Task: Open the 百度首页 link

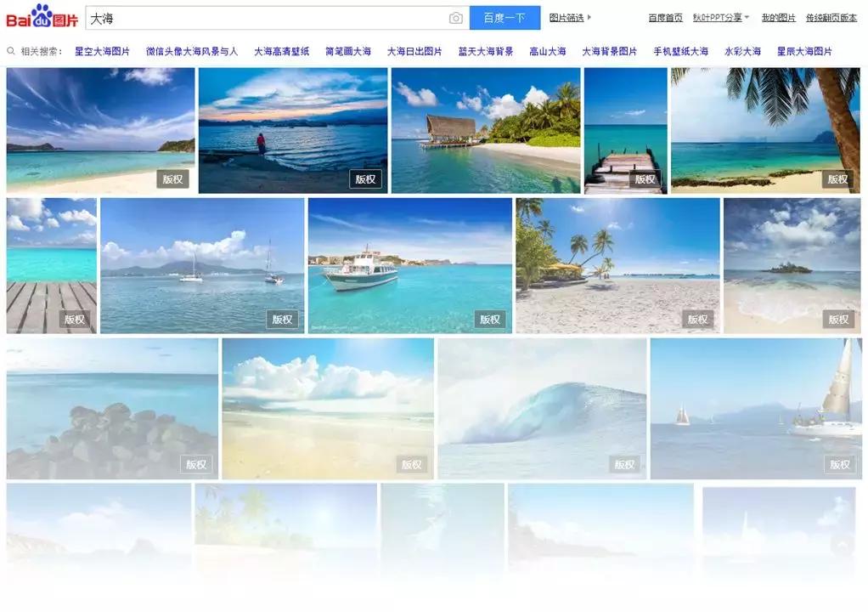Action: click(x=665, y=18)
